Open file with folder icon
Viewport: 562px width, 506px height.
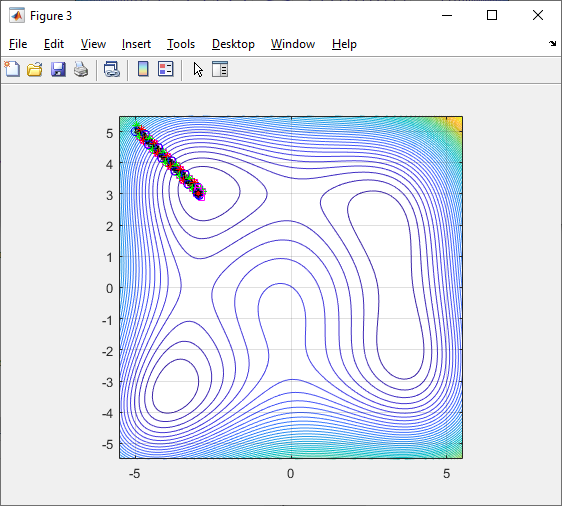pyautogui.click(x=35, y=69)
